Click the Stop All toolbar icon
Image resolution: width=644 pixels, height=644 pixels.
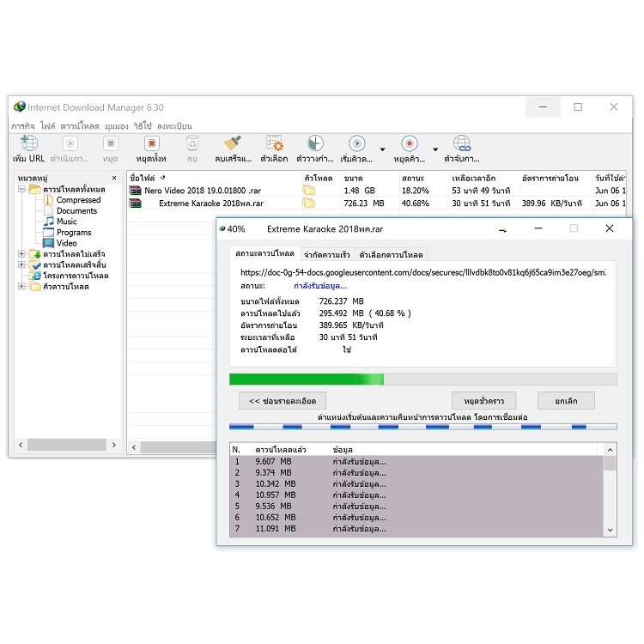[x=151, y=143]
